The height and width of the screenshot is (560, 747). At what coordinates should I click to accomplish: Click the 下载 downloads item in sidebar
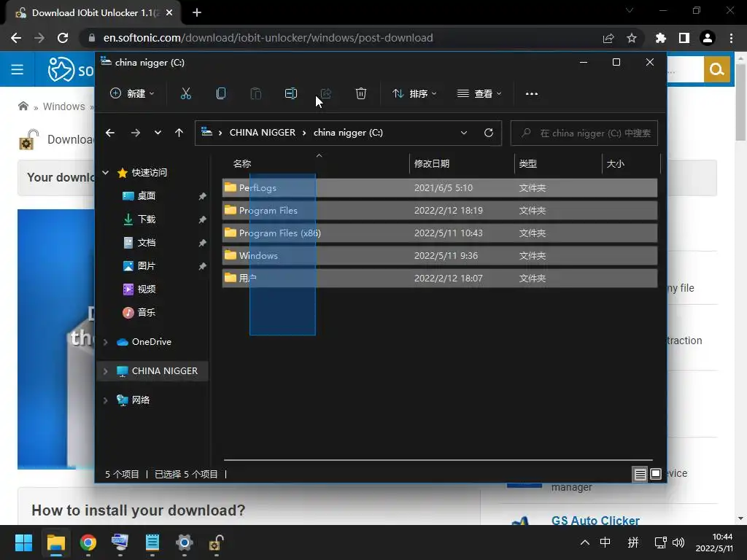click(147, 219)
